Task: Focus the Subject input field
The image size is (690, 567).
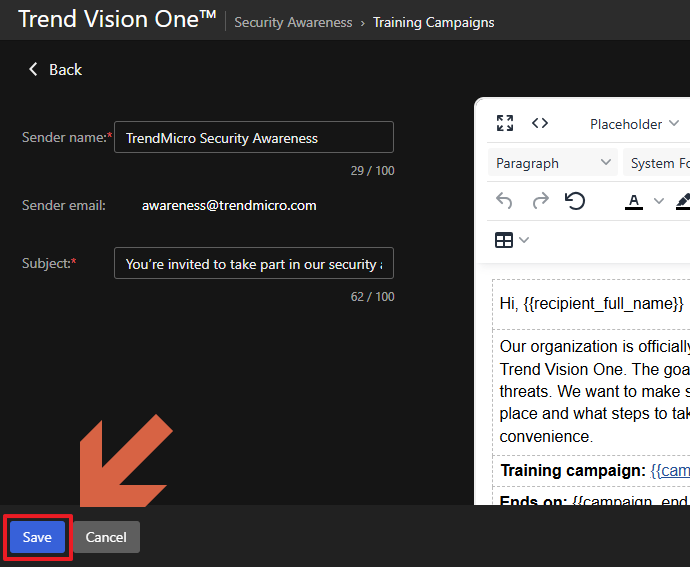Action: point(253,264)
